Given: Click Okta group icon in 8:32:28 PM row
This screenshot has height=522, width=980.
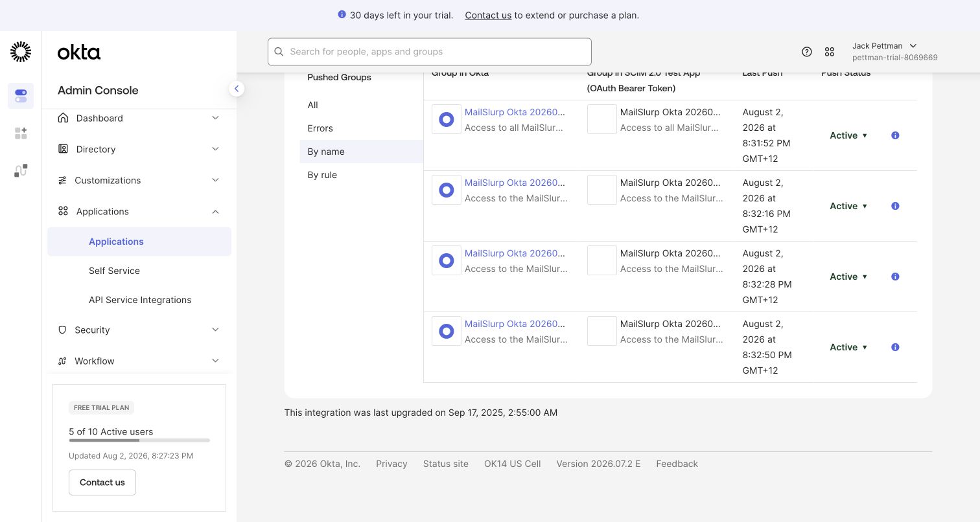Looking at the screenshot, I should [447, 260].
